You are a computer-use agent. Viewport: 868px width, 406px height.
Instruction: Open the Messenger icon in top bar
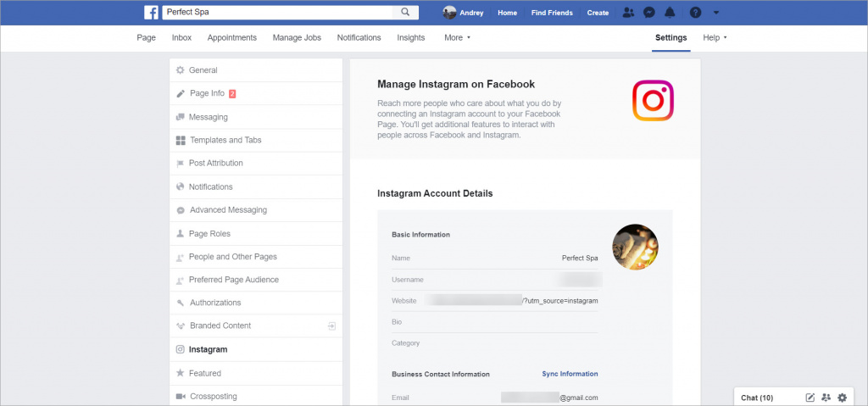pos(649,12)
